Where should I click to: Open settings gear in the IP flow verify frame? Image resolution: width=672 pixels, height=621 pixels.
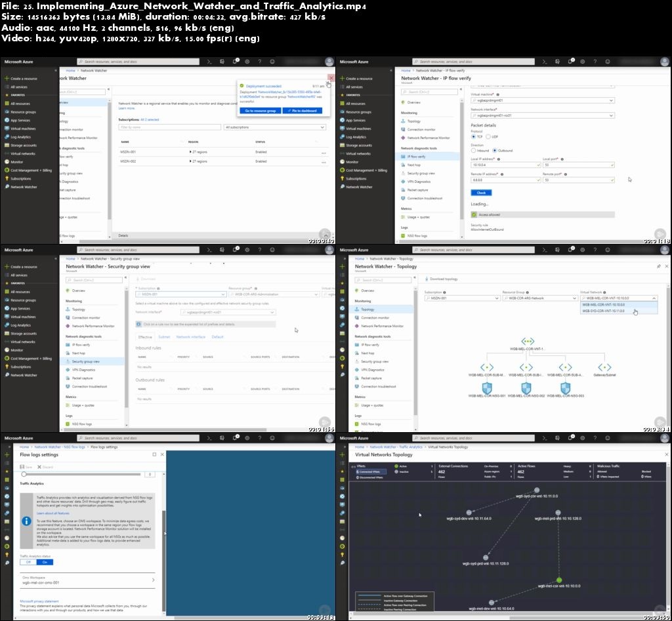pyautogui.click(x=583, y=62)
